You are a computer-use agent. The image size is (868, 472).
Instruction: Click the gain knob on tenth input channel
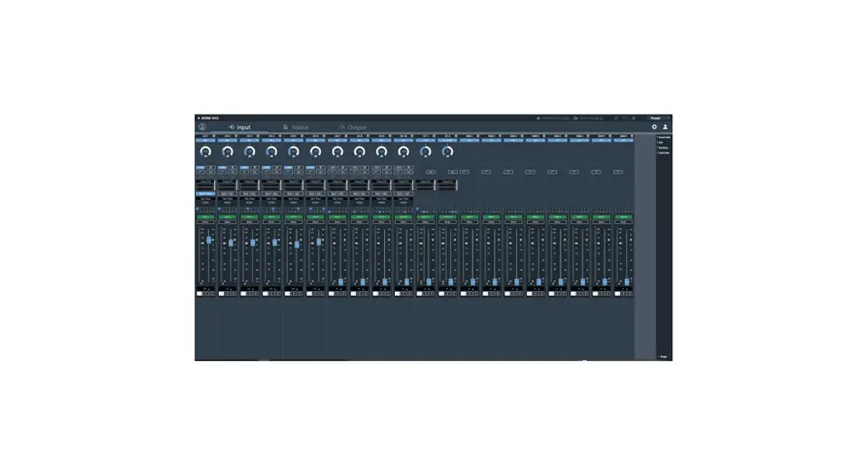(403, 152)
